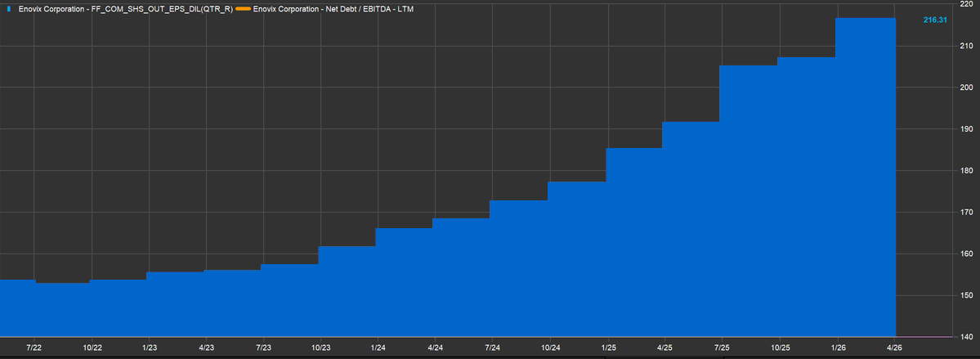Click the 7/22 x-axis date label
This screenshot has width=980, height=359.
click(x=34, y=347)
